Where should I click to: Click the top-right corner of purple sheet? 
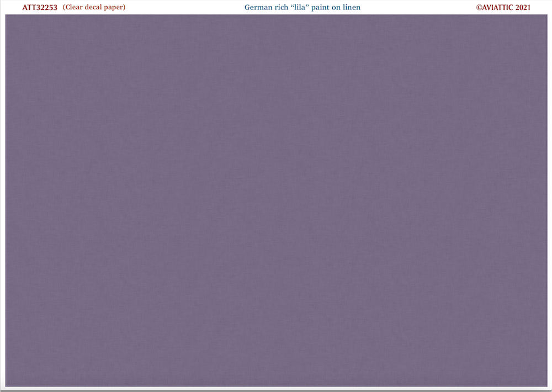click(546, 15)
